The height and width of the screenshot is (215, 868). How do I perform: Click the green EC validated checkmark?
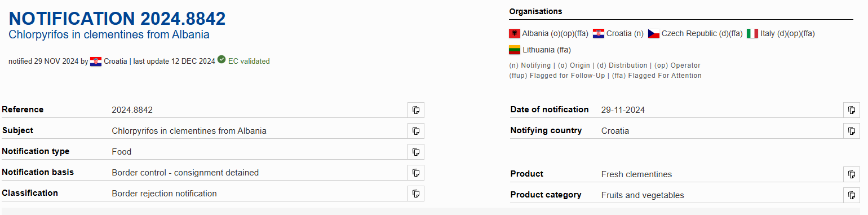[222, 60]
